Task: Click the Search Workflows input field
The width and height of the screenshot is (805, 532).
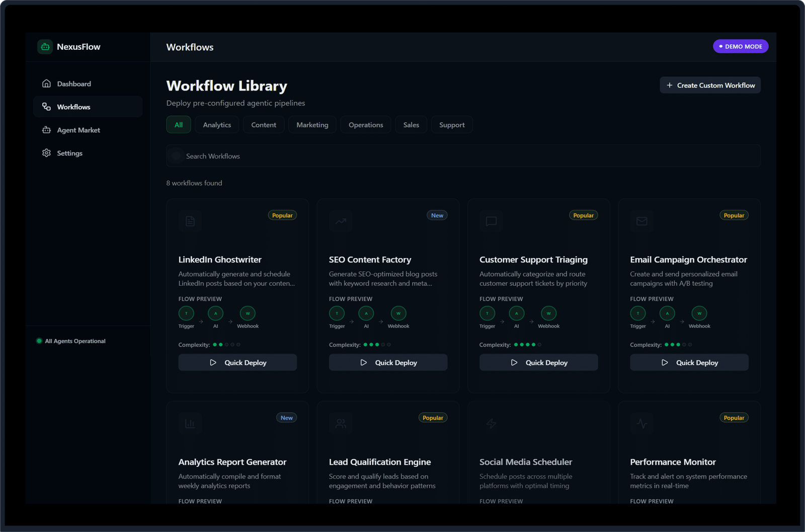Action: pos(463,156)
